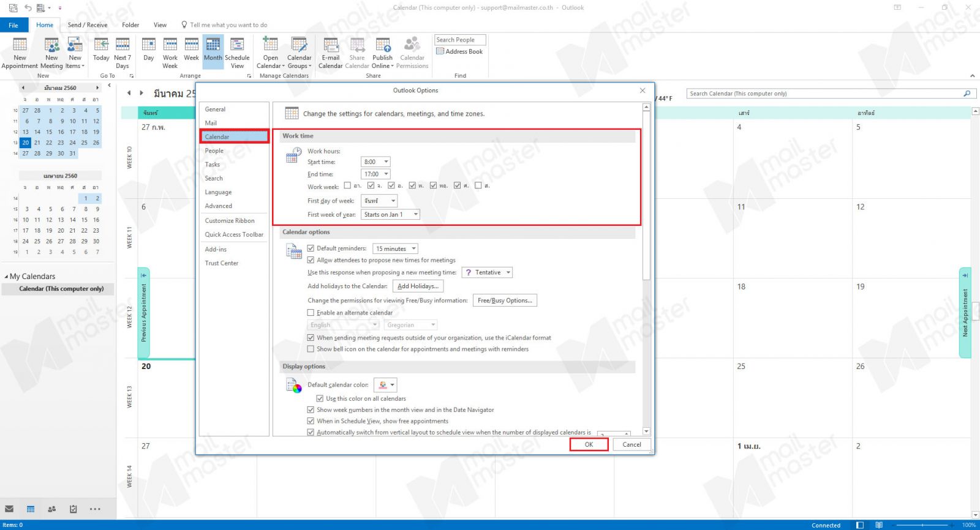This screenshot has height=530, width=980.
Task: Click the Next Appointment side tab
Action: (x=965, y=313)
